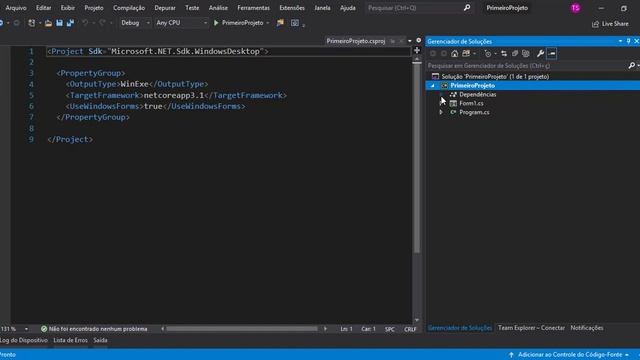Image resolution: width=640 pixels, height=360 pixels.
Task: Click the green no-problems check icon
Action: [x=44, y=329]
